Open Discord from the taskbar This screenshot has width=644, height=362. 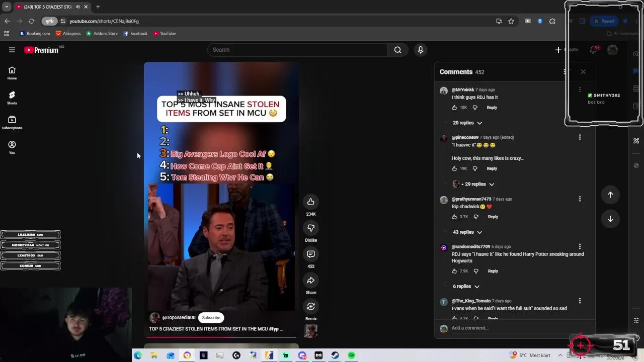point(302,355)
